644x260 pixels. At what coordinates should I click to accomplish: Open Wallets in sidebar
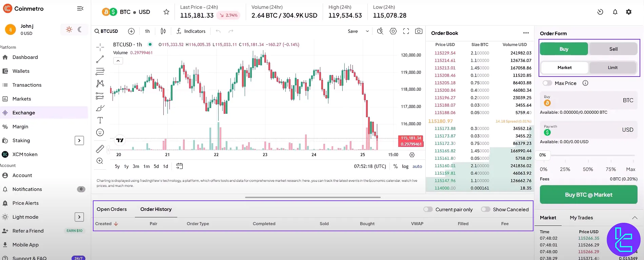(21, 71)
